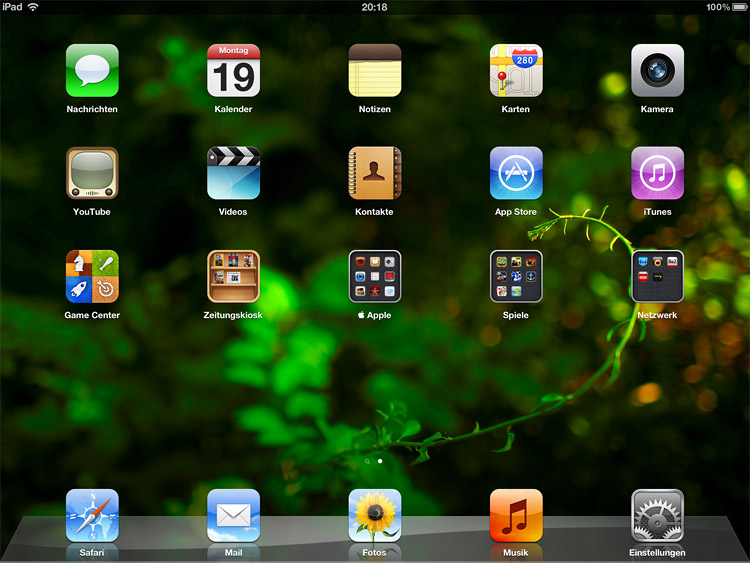Screen dimensions: 750x563
Task: Tap the Wi-Fi status icon
Action: (33, 7)
